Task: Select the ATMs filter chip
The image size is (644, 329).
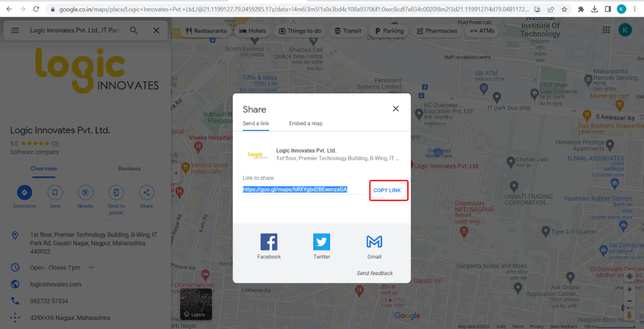Action: [482, 30]
